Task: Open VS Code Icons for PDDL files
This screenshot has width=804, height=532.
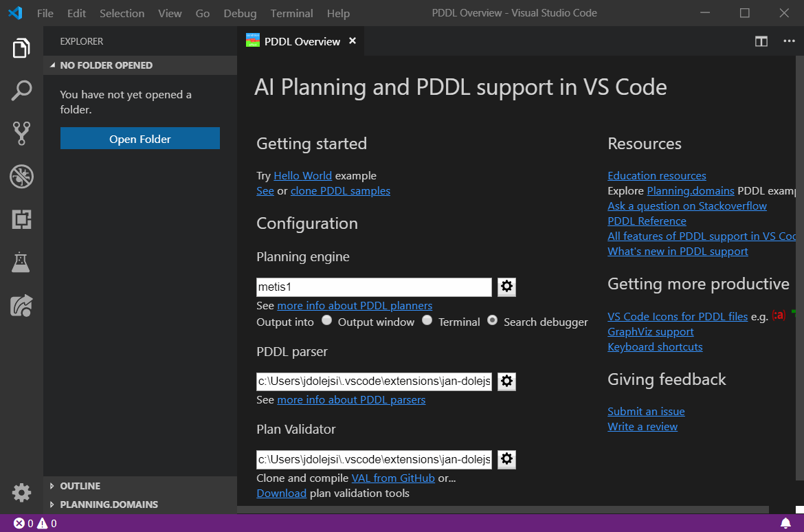Action: click(678, 317)
